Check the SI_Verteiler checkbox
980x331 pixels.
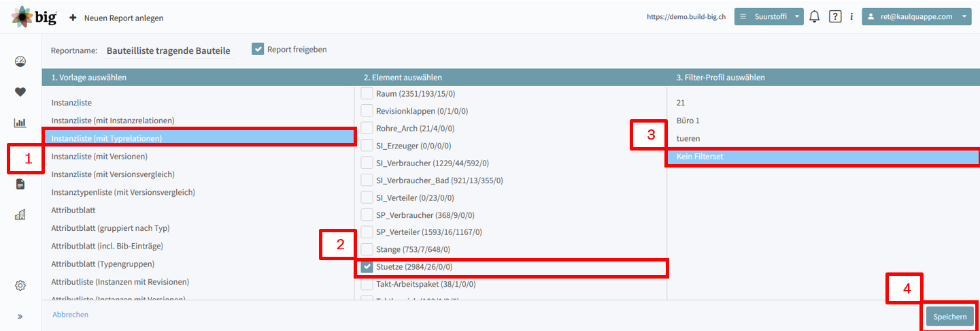click(x=367, y=198)
